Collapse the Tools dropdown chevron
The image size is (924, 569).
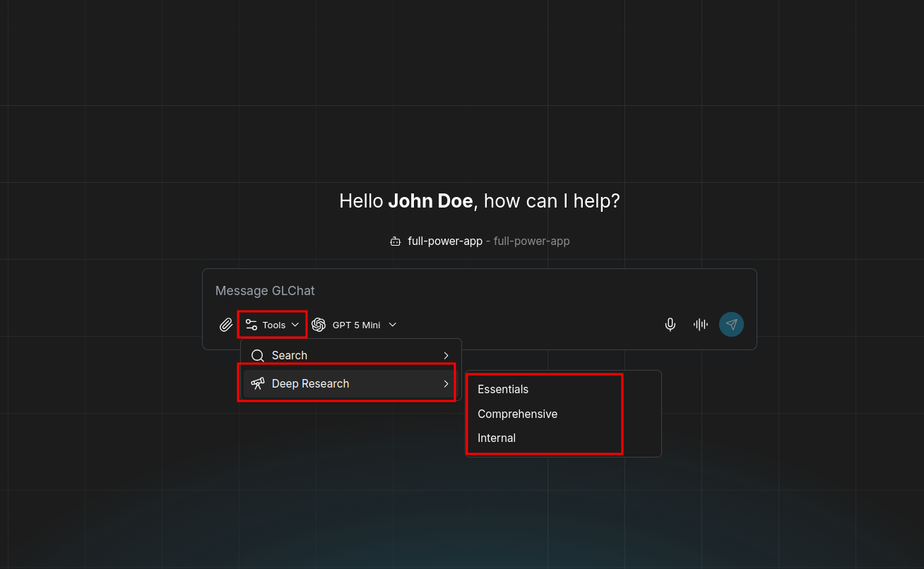[295, 325]
